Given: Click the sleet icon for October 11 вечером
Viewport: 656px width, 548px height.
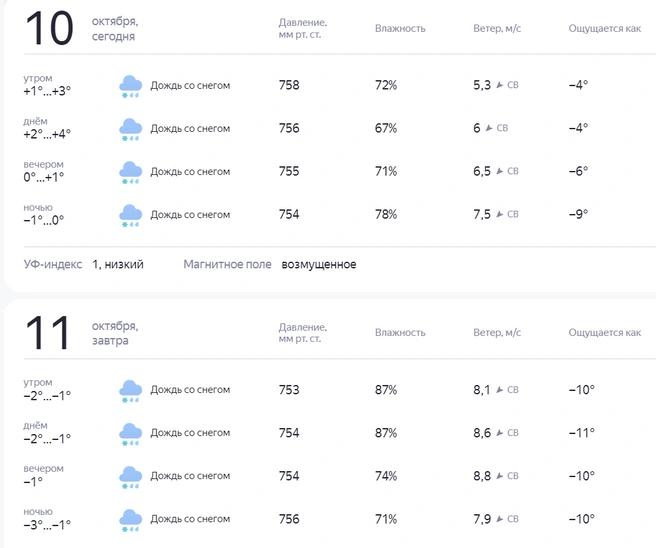Looking at the screenshot, I should [x=130, y=476].
